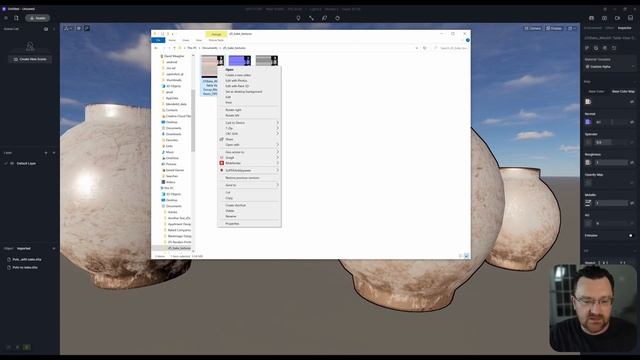Open the address bar history dropdown in Explorer
The width and height of the screenshot is (640, 360).
click(417, 48)
